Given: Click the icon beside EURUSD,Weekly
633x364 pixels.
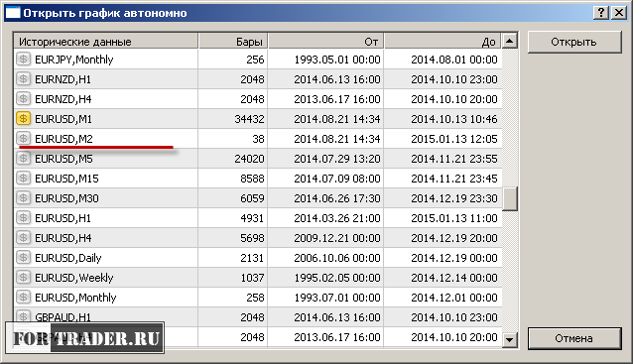Looking at the screenshot, I should pos(24,278).
